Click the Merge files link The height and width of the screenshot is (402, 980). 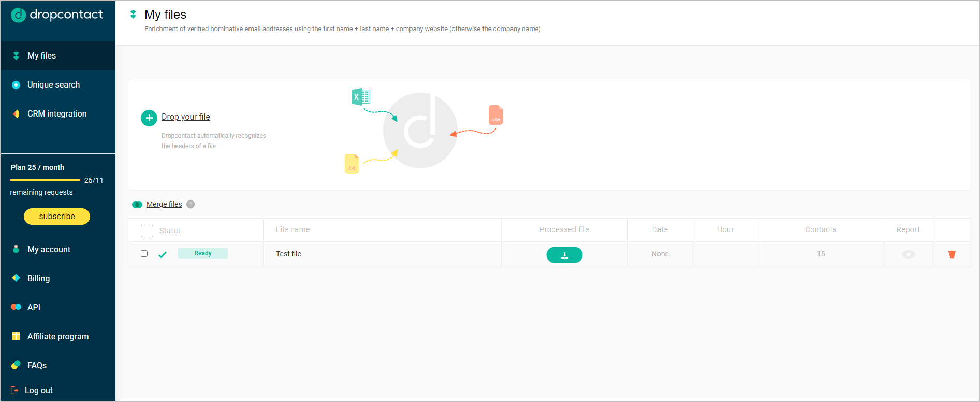pyautogui.click(x=164, y=205)
